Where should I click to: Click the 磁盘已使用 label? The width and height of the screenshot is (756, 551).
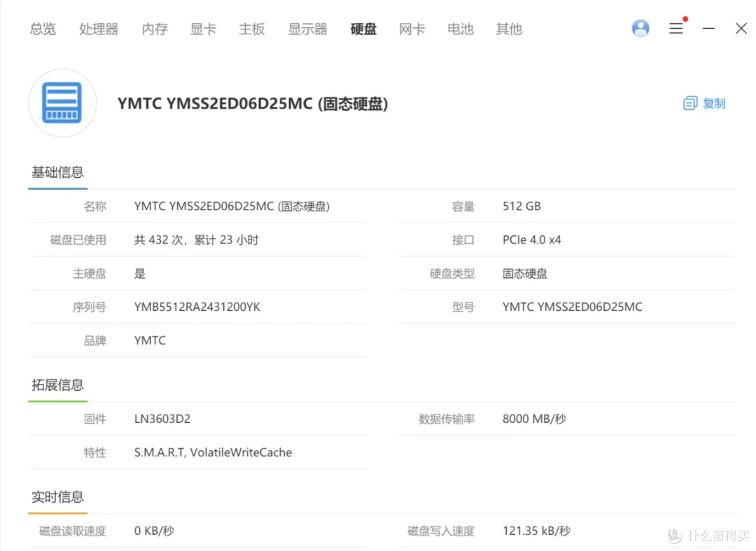pyautogui.click(x=78, y=240)
